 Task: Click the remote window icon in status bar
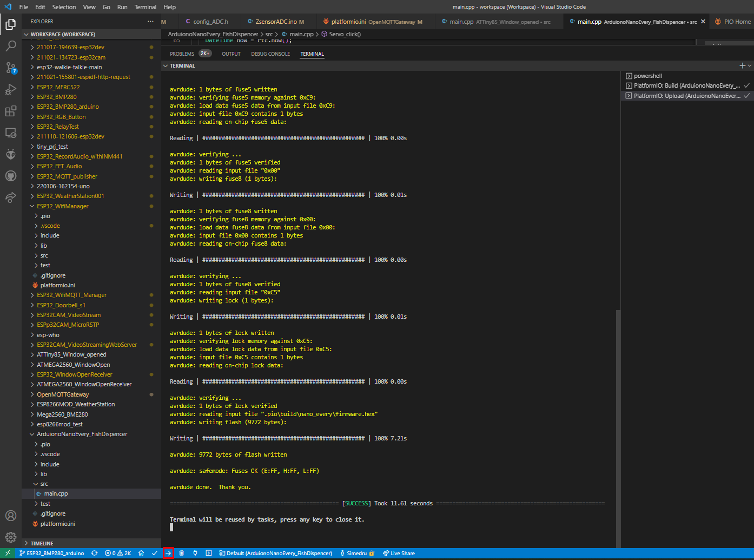point(8,553)
